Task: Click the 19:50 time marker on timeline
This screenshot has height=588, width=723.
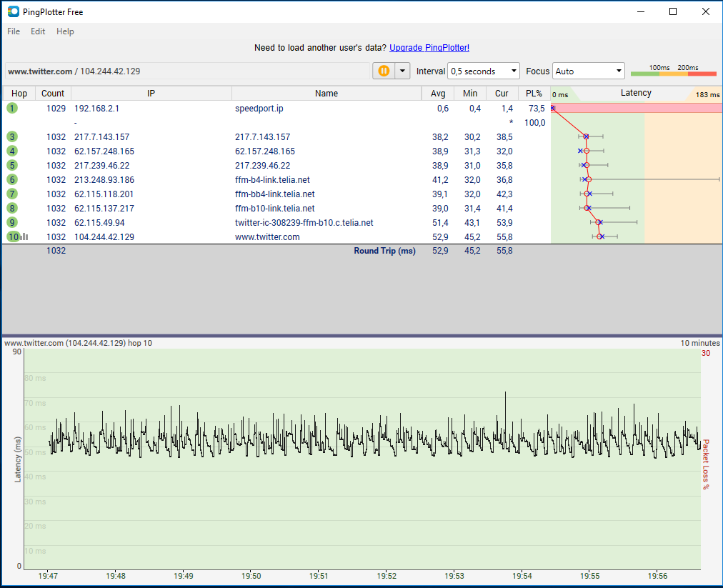Action: coord(251,576)
